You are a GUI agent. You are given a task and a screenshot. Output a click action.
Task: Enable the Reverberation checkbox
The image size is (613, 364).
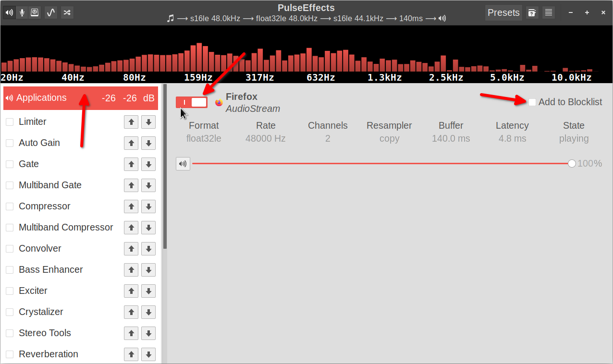pos(10,354)
